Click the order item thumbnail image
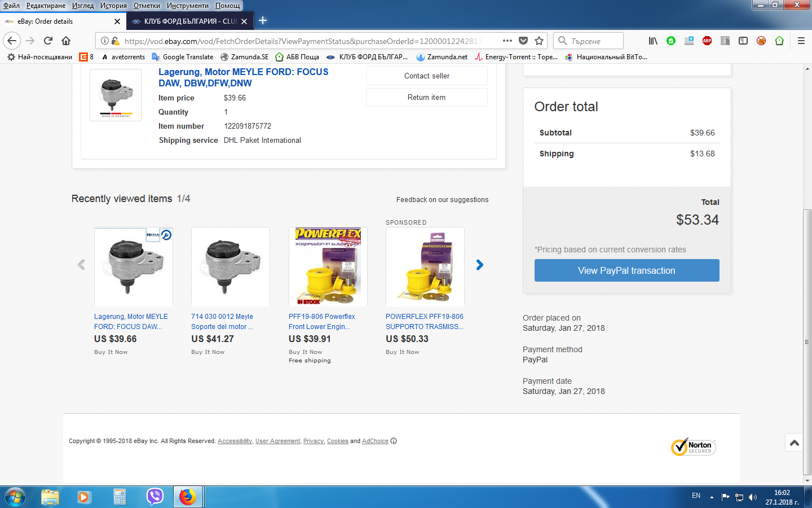The image size is (812, 508). click(116, 95)
